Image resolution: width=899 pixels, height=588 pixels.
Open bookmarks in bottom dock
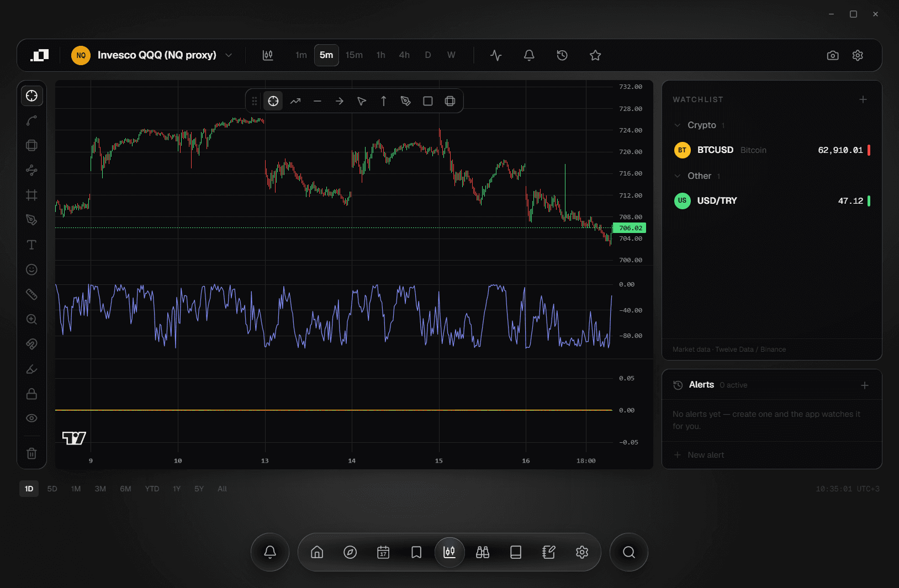[x=416, y=552]
